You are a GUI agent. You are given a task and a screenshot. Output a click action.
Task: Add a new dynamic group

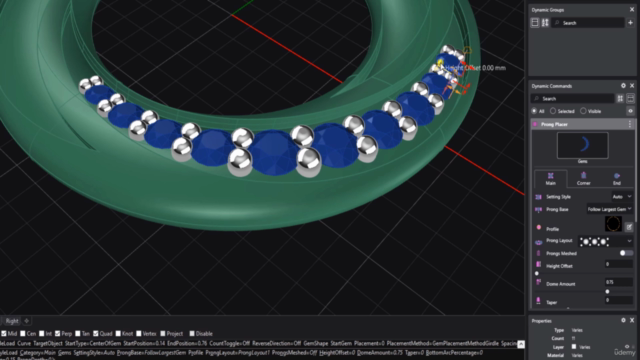tap(630, 23)
